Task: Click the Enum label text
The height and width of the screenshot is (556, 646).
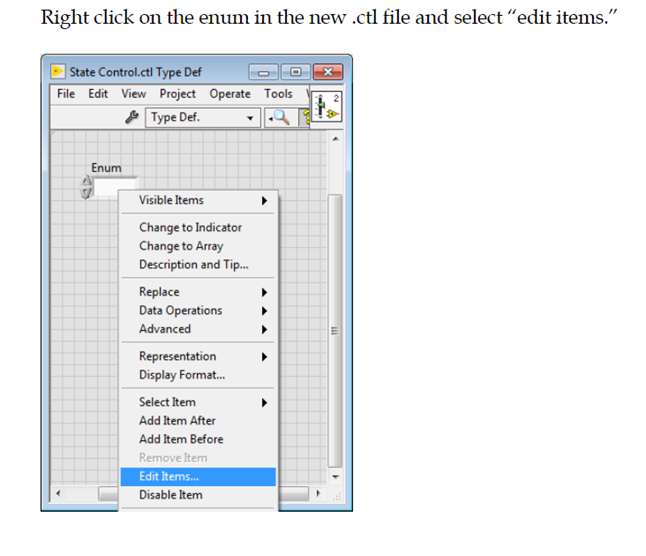Action: click(x=106, y=168)
